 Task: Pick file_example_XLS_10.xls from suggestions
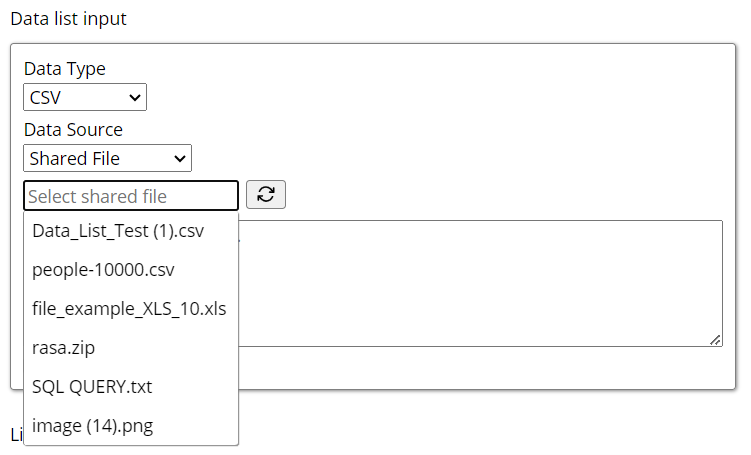coord(129,309)
